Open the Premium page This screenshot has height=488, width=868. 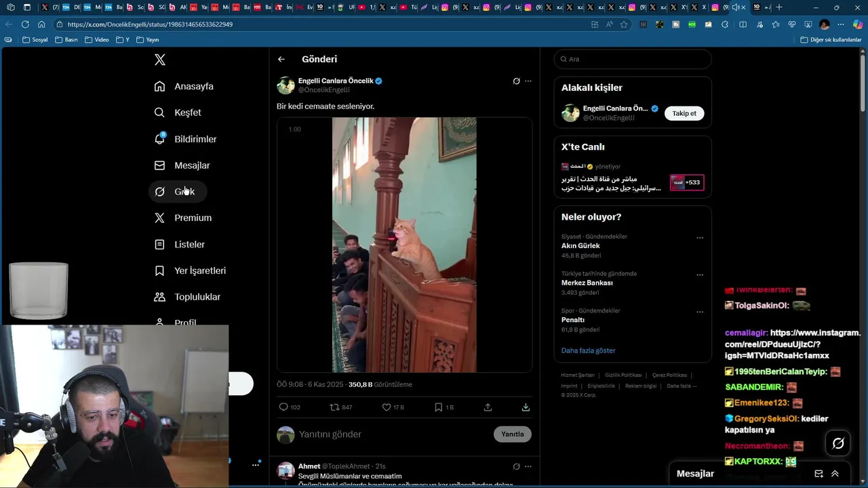coord(183,218)
